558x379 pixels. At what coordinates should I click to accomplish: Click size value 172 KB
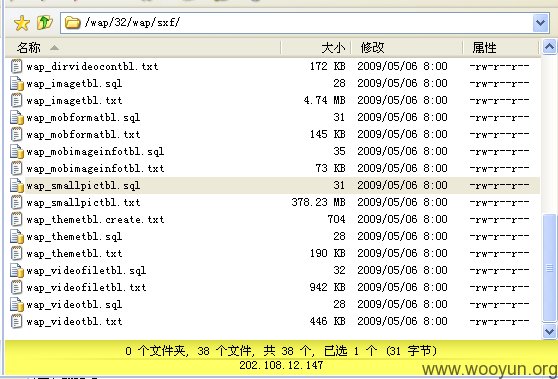click(328, 66)
